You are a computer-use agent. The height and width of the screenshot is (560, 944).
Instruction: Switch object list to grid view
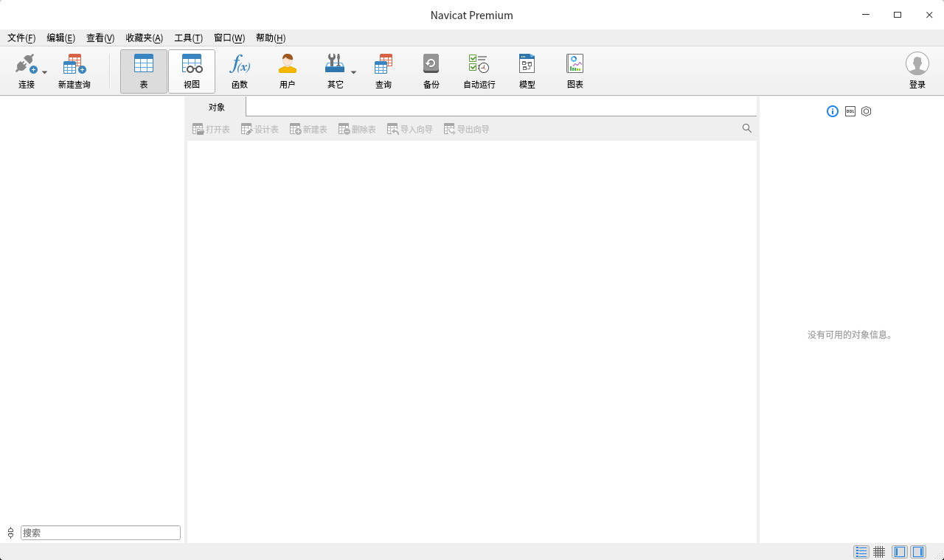pos(879,552)
